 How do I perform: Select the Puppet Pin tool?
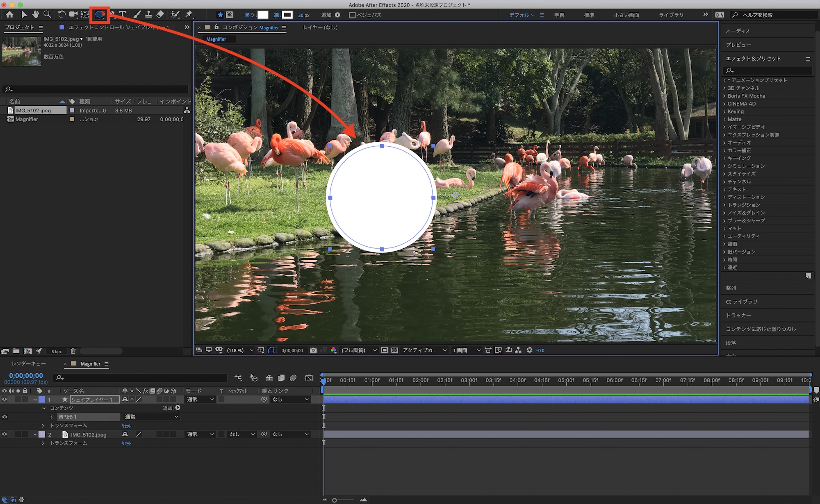189,15
